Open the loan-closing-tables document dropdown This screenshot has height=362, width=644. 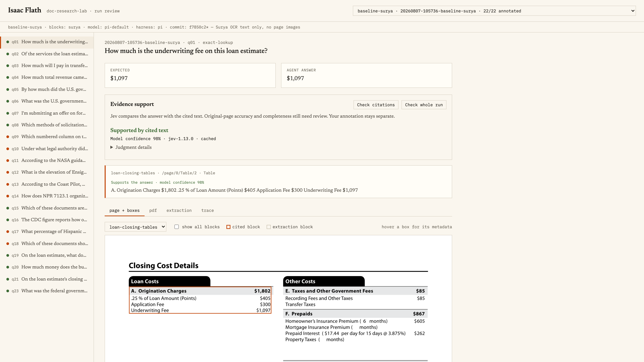tap(136, 227)
